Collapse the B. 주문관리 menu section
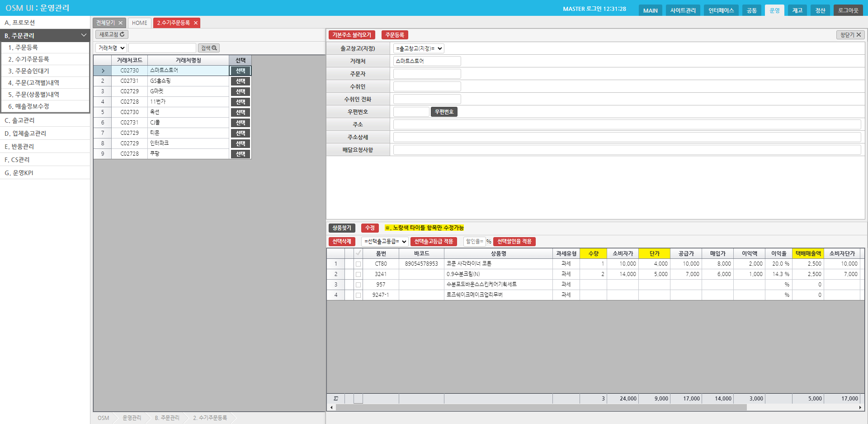868x424 pixels. click(x=45, y=35)
